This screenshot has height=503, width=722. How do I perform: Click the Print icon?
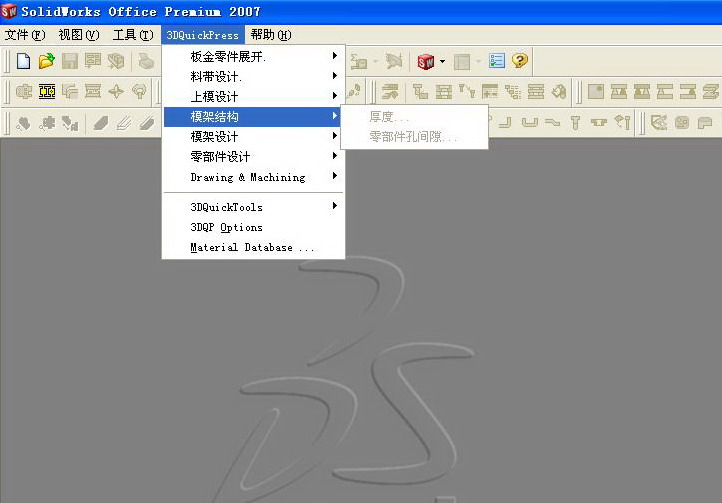tap(146, 61)
